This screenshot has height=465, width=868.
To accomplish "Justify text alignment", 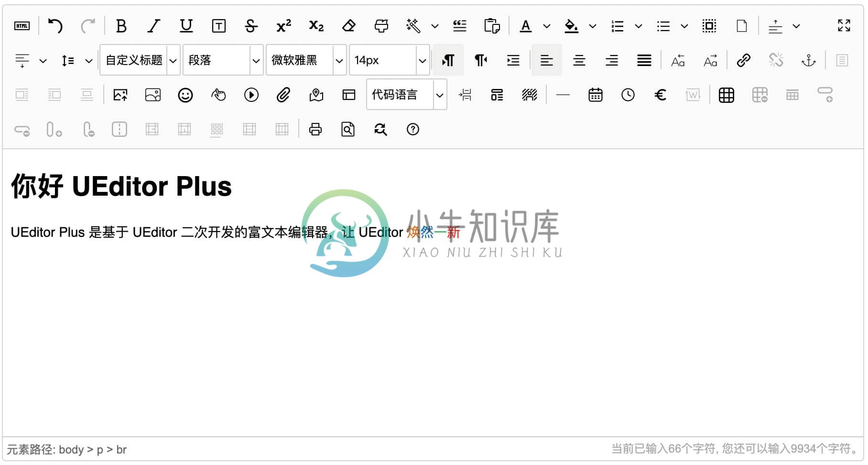I will [x=644, y=60].
